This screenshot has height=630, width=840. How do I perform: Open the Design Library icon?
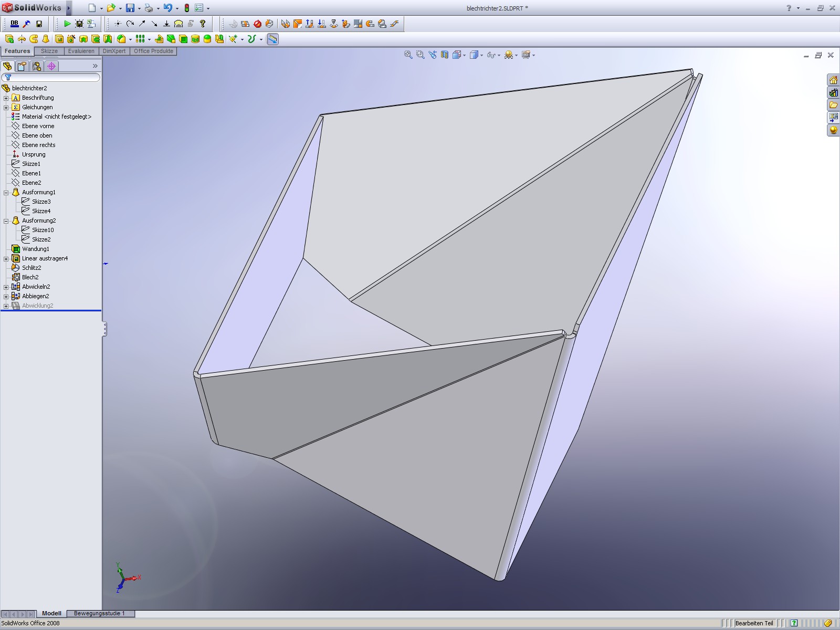[x=833, y=92]
